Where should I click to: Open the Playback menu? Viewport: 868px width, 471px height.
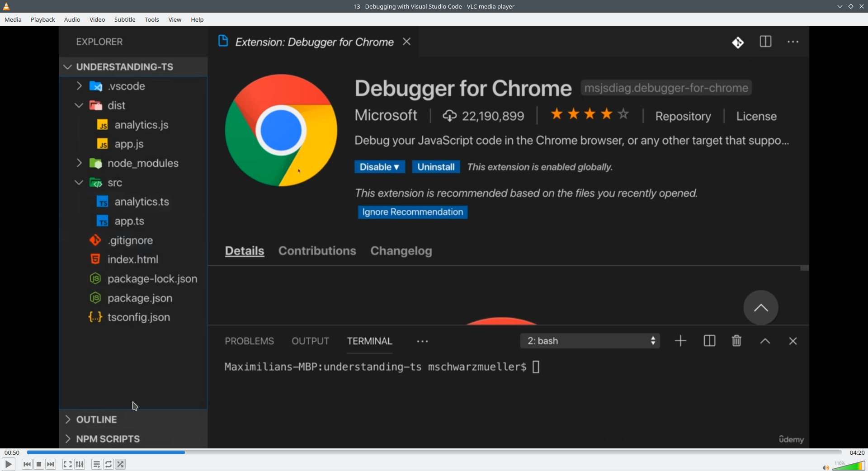coord(43,19)
